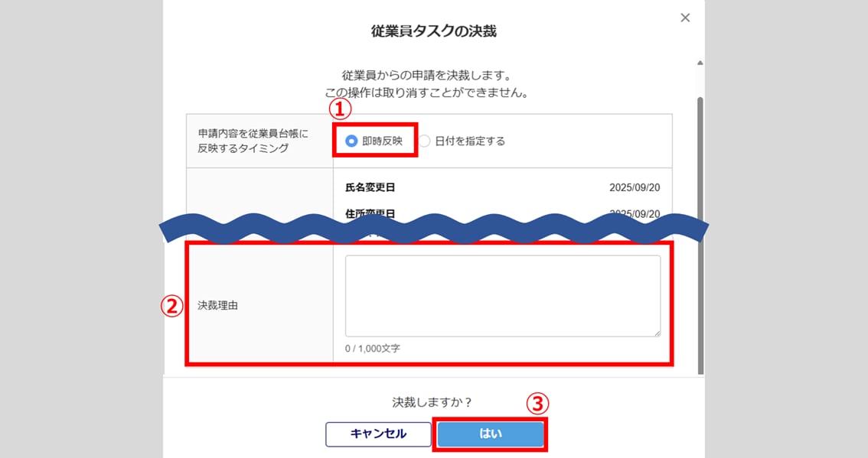Click the circled number ① marker

pyautogui.click(x=340, y=109)
